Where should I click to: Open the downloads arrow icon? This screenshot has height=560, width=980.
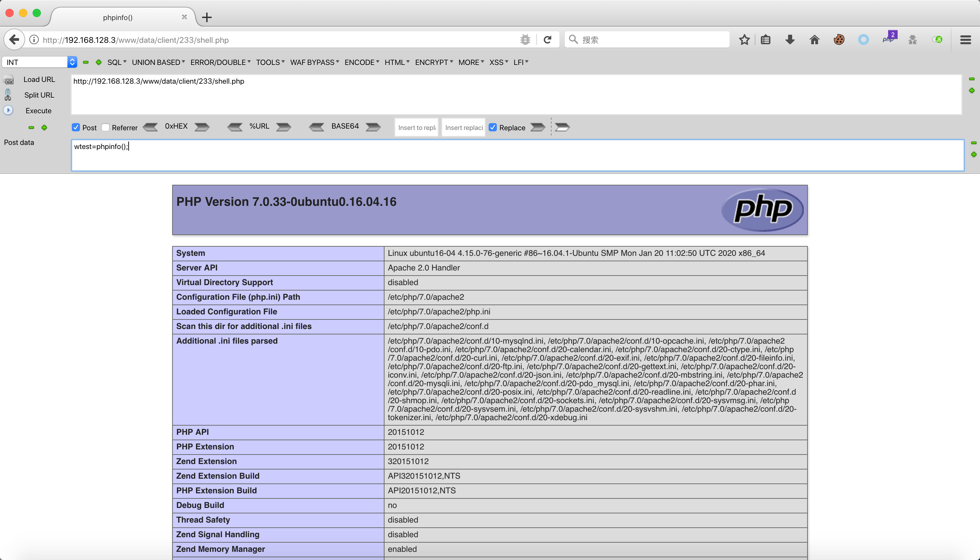pyautogui.click(x=790, y=39)
